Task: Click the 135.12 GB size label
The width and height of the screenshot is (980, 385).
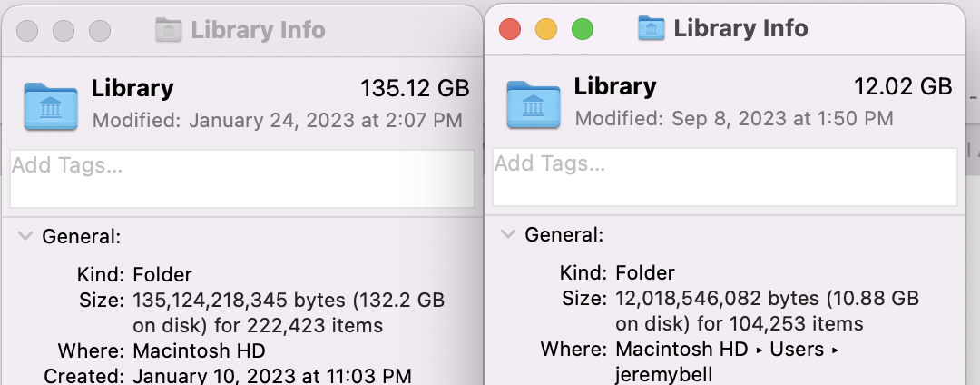Action: click(x=415, y=88)
